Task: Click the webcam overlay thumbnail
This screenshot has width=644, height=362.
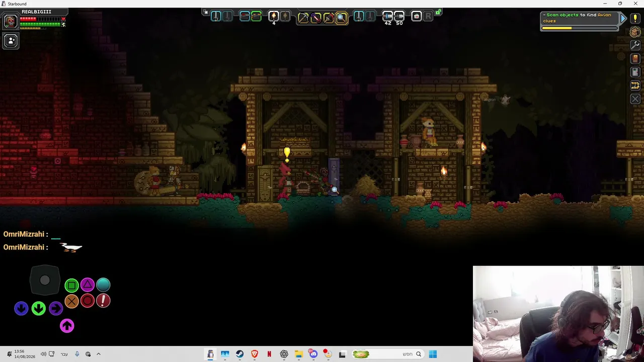Action: [x=558, y=314]
